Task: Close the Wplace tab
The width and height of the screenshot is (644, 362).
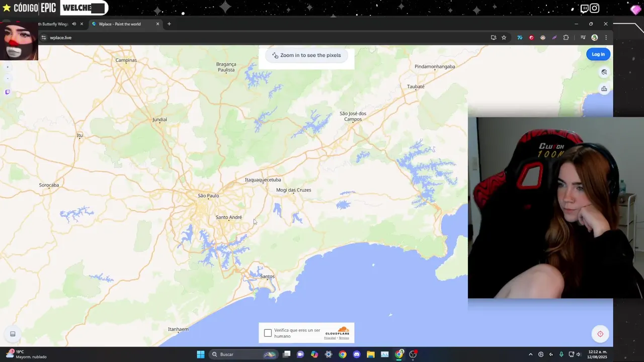Action: tap(157, 24)
